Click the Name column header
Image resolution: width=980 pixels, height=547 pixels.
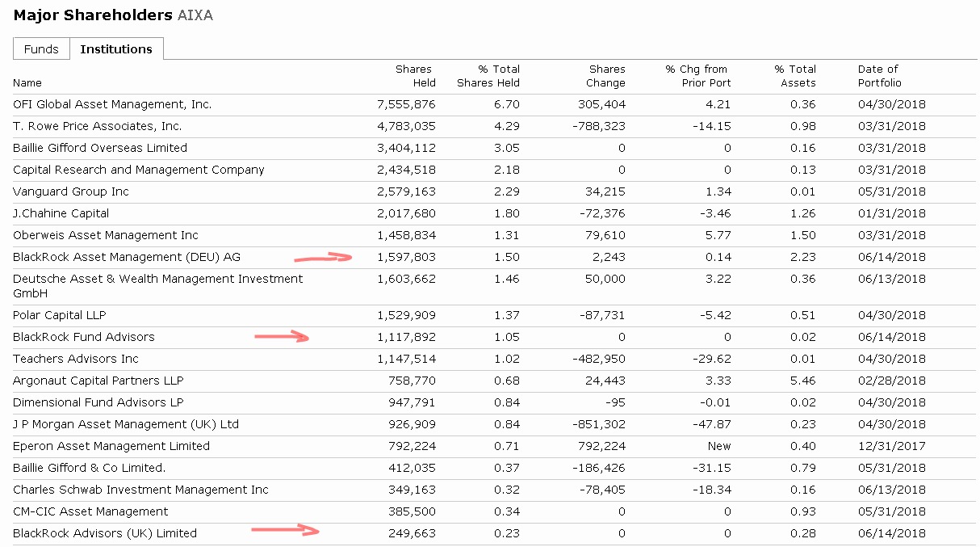point(27,83)
